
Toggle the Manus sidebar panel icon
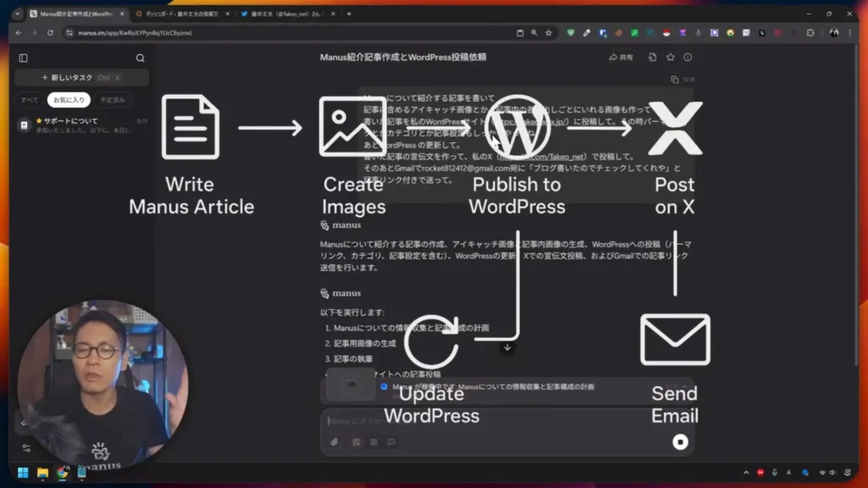(x=23, y=58)
